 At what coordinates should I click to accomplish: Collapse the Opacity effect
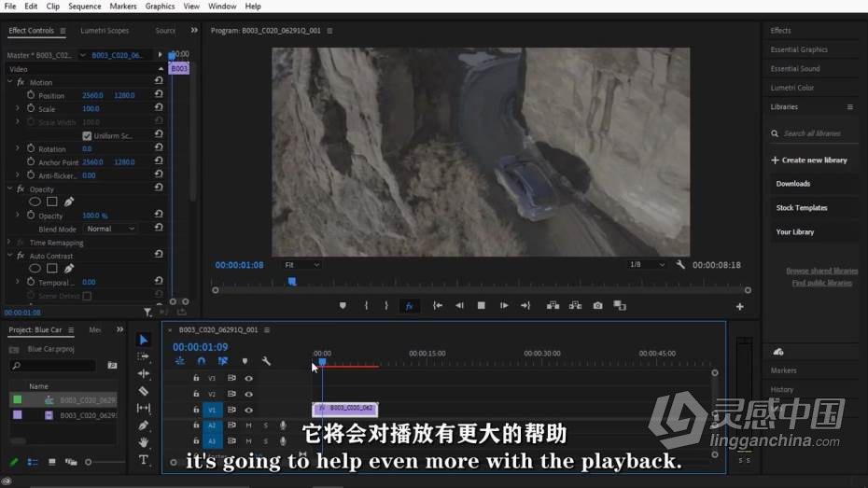(9, 189)
